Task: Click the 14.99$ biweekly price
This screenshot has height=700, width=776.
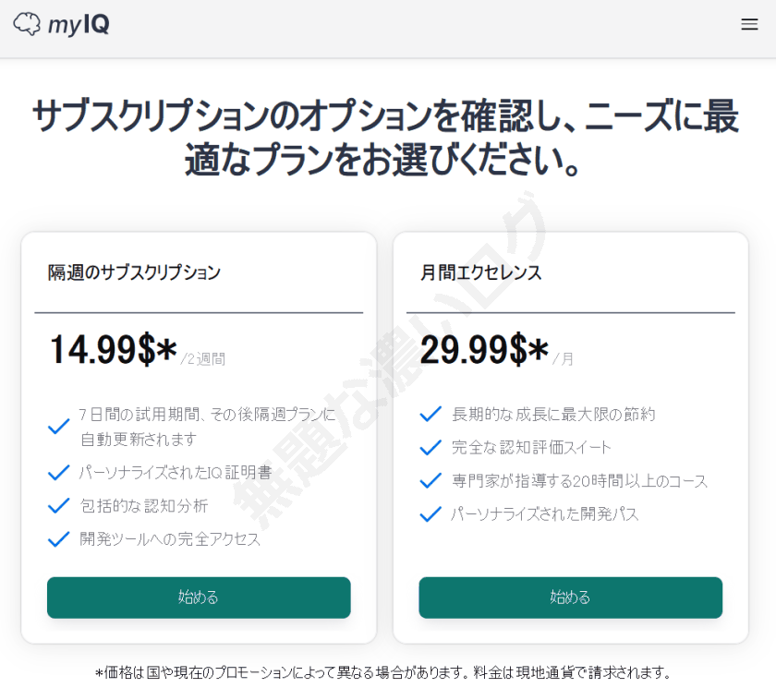Action: 112,350
